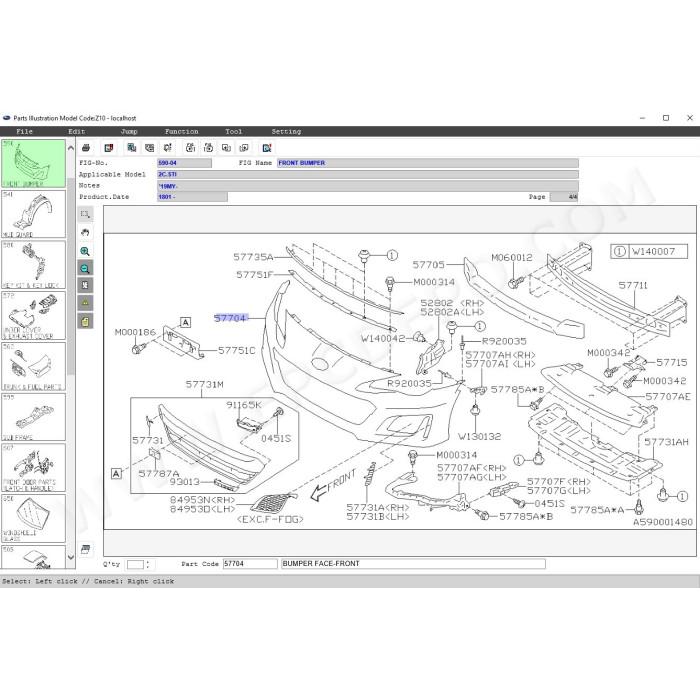
Task: Click the yellow note document tool
Action: [x=85, y=321]
